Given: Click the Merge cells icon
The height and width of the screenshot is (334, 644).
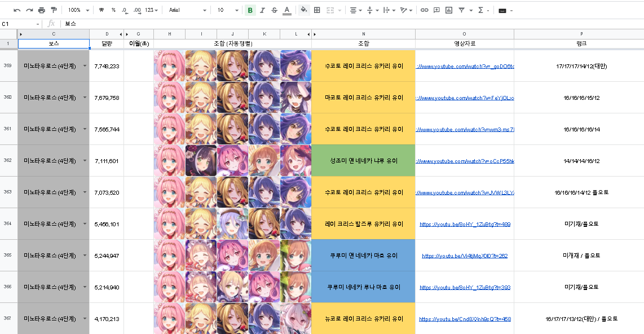Looking at the screenshot, I should click(330, 10).
